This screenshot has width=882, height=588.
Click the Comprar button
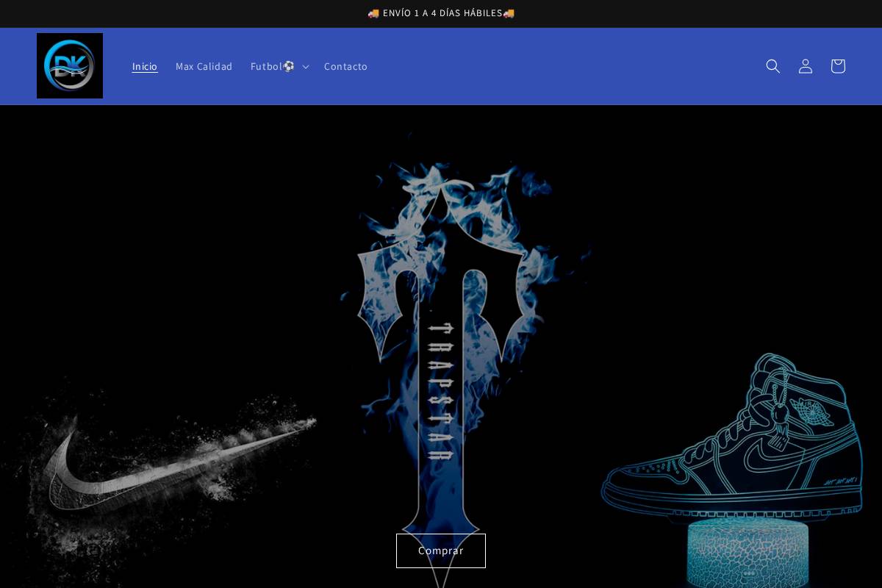point(441,551)
